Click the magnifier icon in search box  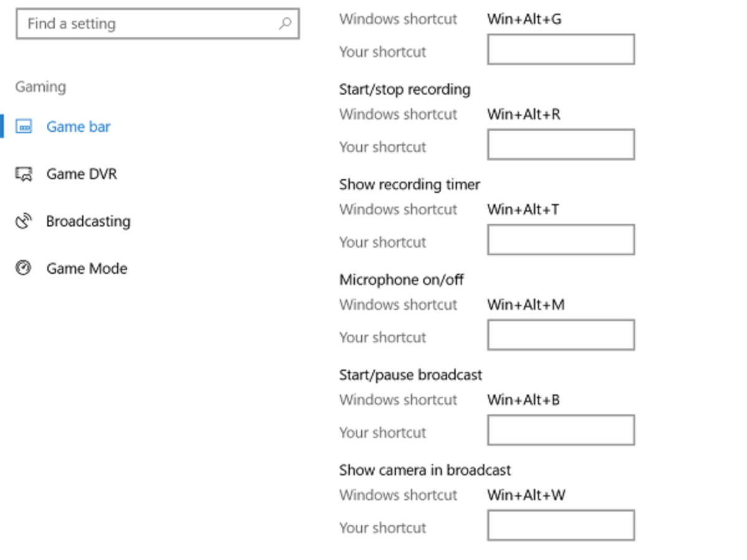285,24
